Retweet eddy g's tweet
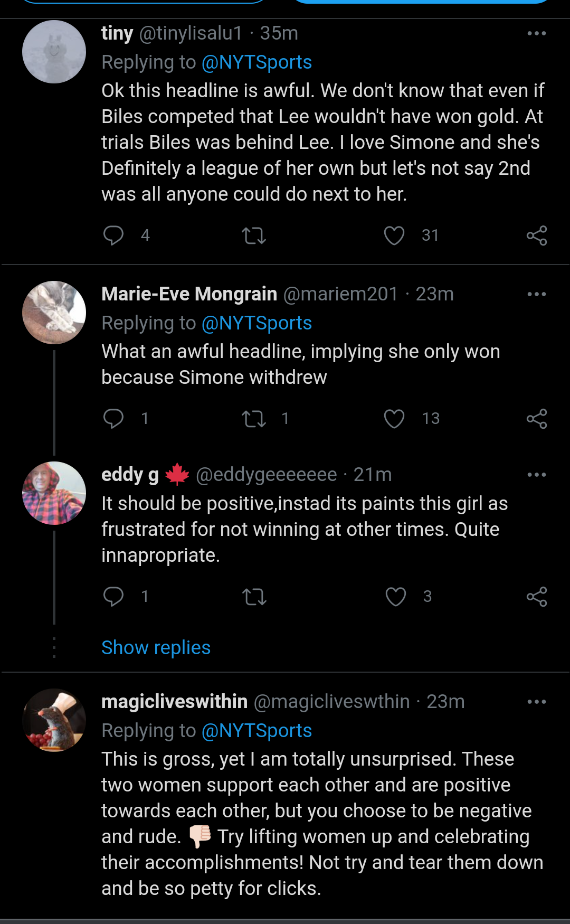The width and height of the screenshot is (570, 924). coord(254,597)
